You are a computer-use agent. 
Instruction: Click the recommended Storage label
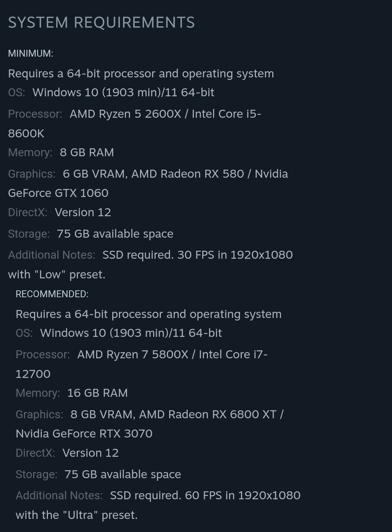(36, 474)
